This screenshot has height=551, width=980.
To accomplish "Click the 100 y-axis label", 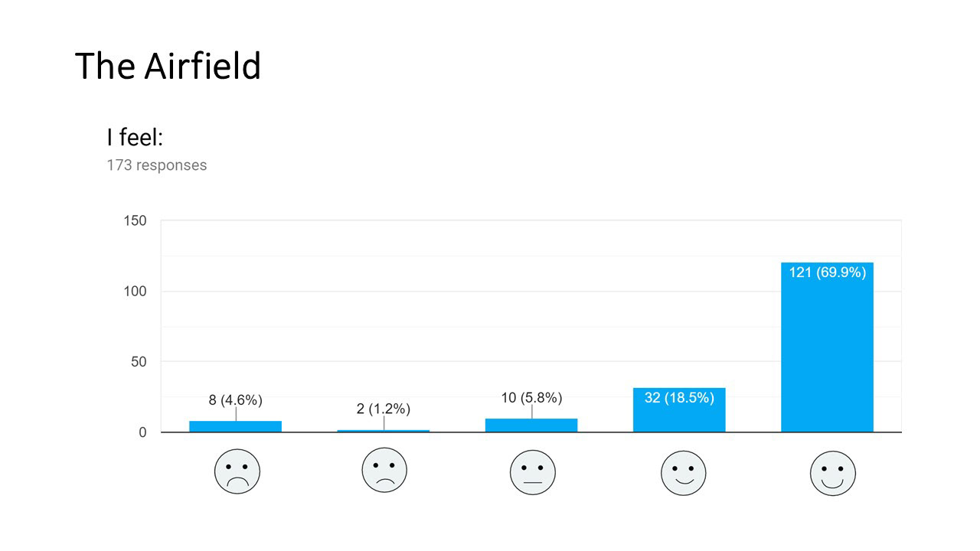I will pyautogui.click(x=135, y=292).
